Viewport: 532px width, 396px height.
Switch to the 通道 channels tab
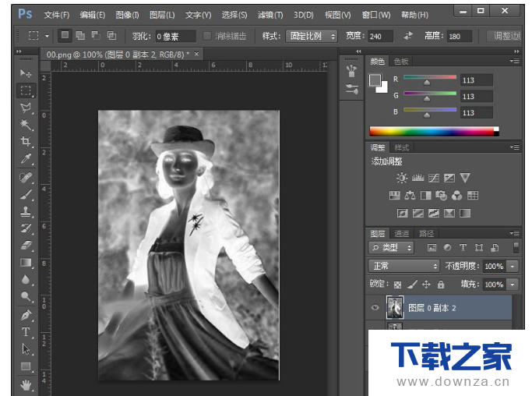[x=402, y=233]
